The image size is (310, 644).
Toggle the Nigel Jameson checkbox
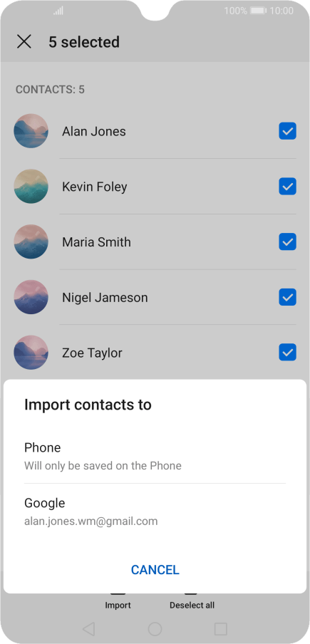(287, 297)
